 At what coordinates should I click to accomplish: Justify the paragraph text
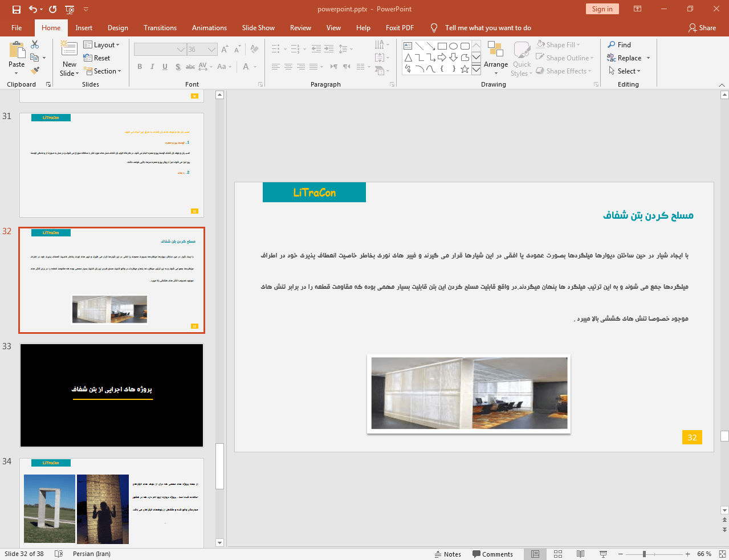[313, 67]
